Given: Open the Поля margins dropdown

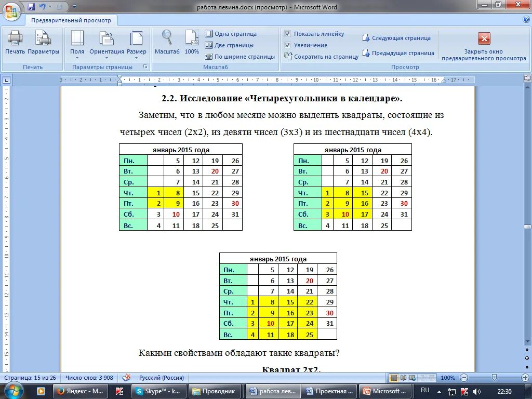Looking at the screenshot, I should (77, 45).
